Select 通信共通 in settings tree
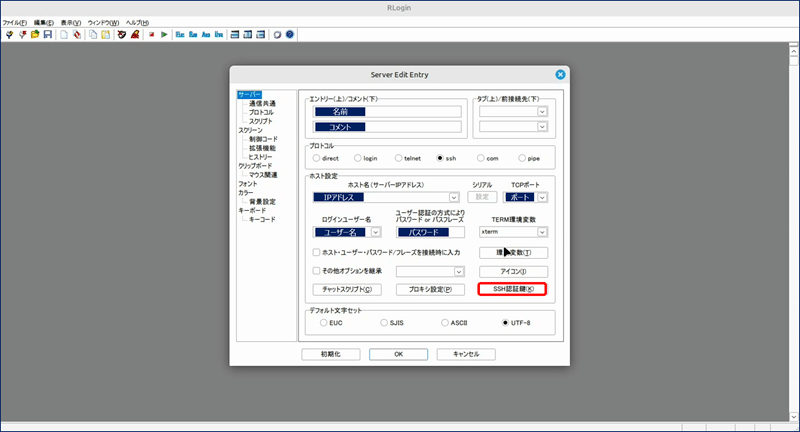The image size is (800, 432). (262, 104)
